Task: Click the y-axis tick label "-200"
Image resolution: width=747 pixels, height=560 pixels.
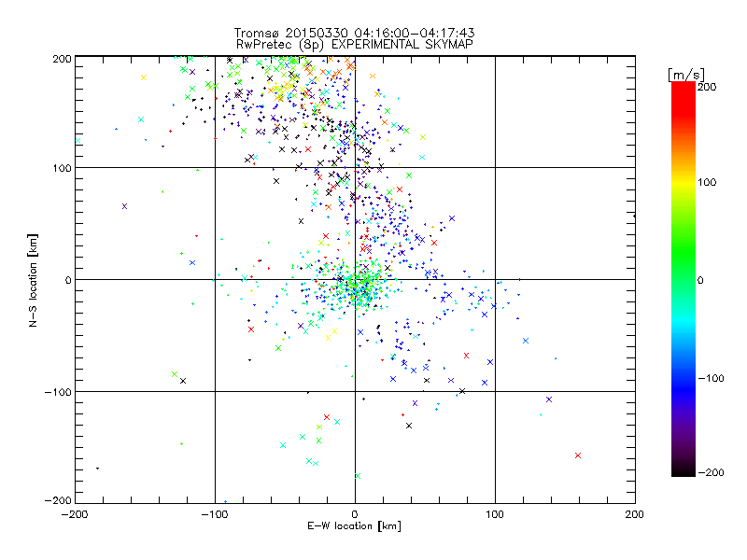Action: pyautogui.click(x=58, y=500)
